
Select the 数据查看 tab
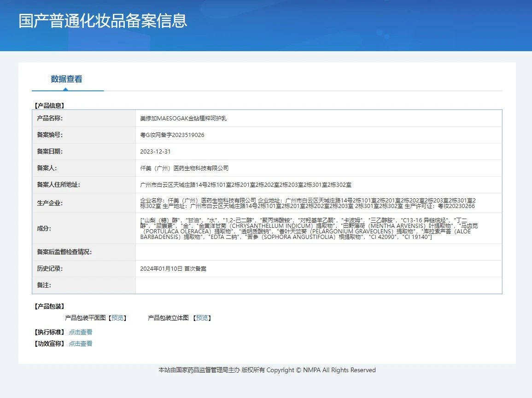pos(66,79)
